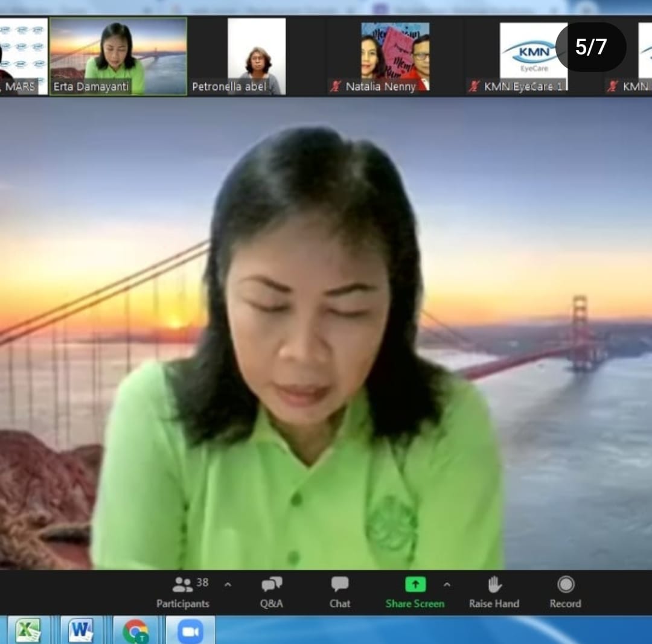Open Excel from the Windows taskbar
This screenshot has height=644, width=652.
point(28,631)
